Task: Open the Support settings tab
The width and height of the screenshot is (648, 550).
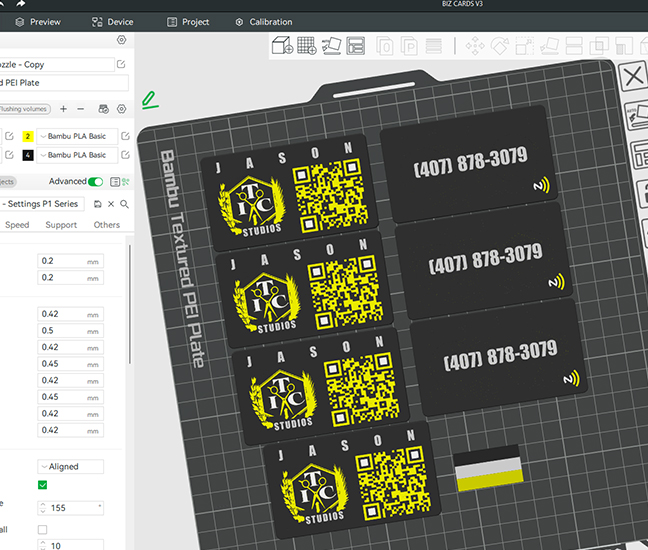Action: (61, 225)
